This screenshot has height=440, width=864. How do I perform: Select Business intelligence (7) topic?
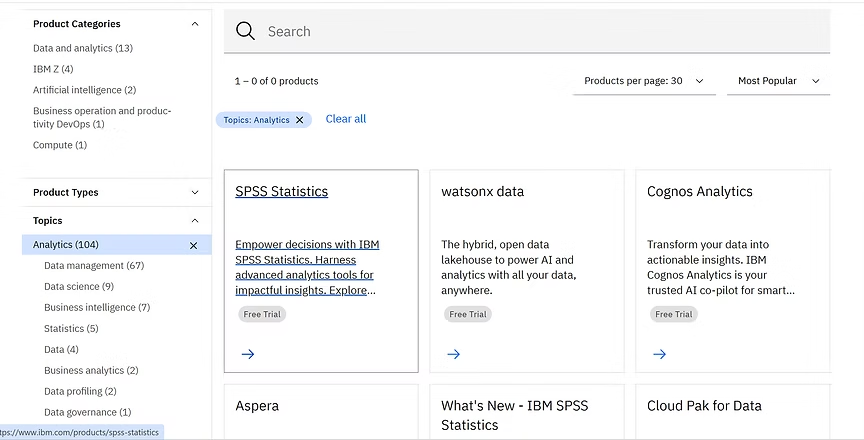97,307
